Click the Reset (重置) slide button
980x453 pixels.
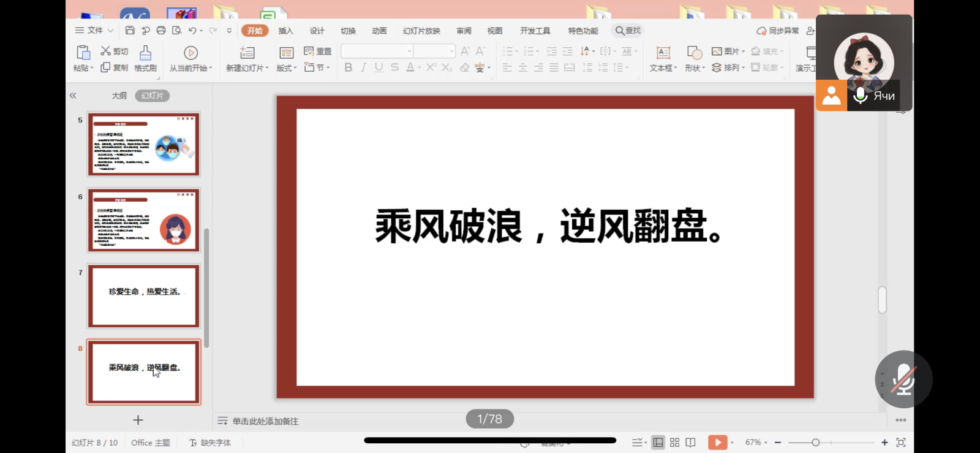click(x=318, y=51)
